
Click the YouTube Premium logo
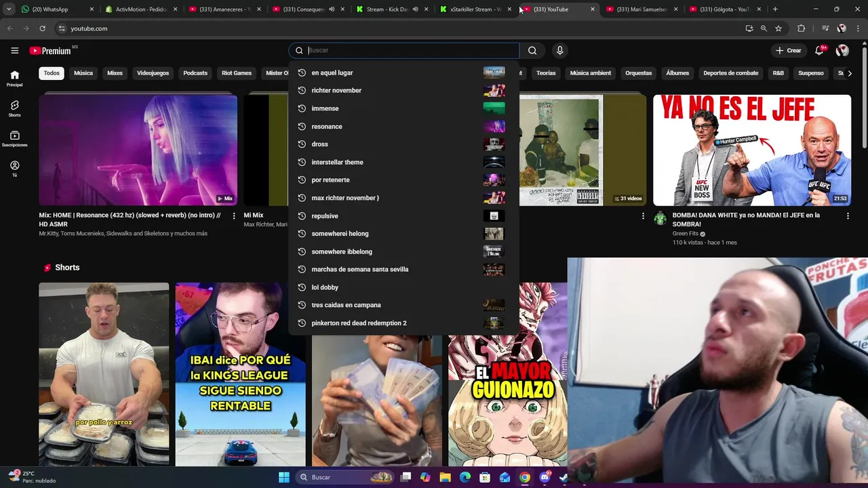pyautogui.click(x=51, y=51)
